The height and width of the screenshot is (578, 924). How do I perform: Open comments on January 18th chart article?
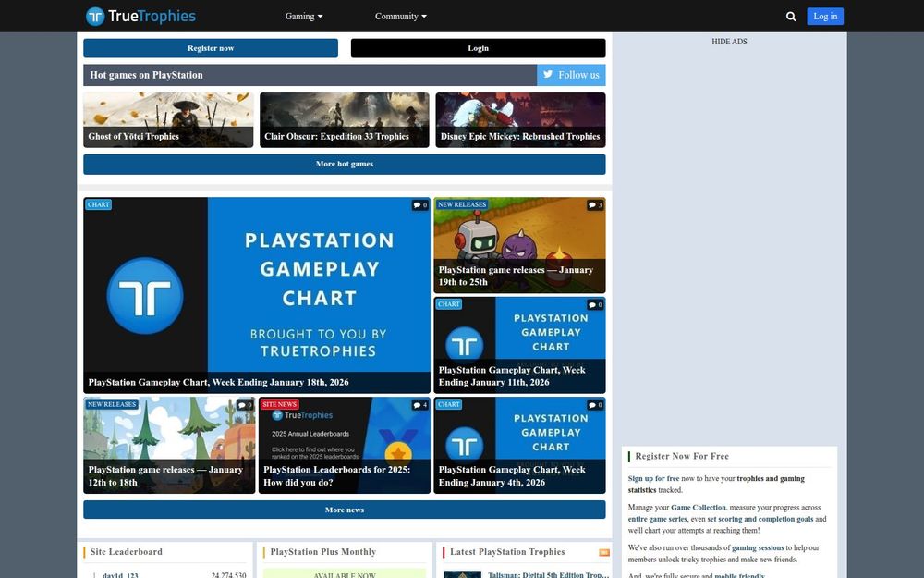pos(420,205)
